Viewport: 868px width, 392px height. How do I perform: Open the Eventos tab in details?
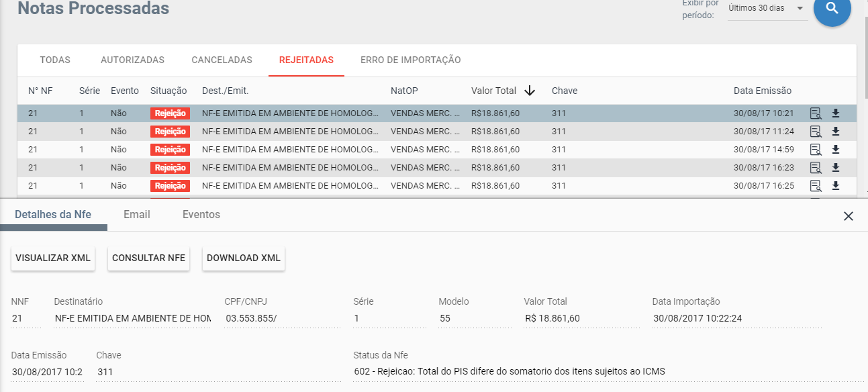click(x=201, y=215)
